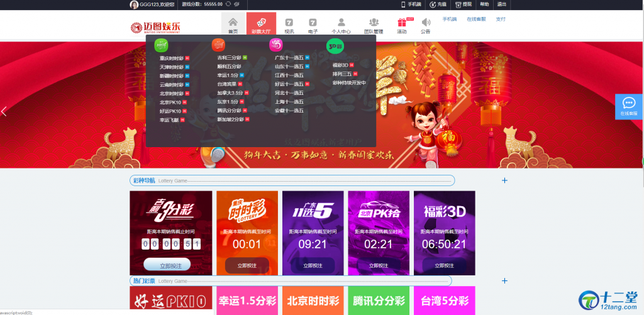Open the 公告 speaker announcement tab
The height and width of the screenshot is (315, 644).
point(426,26)
